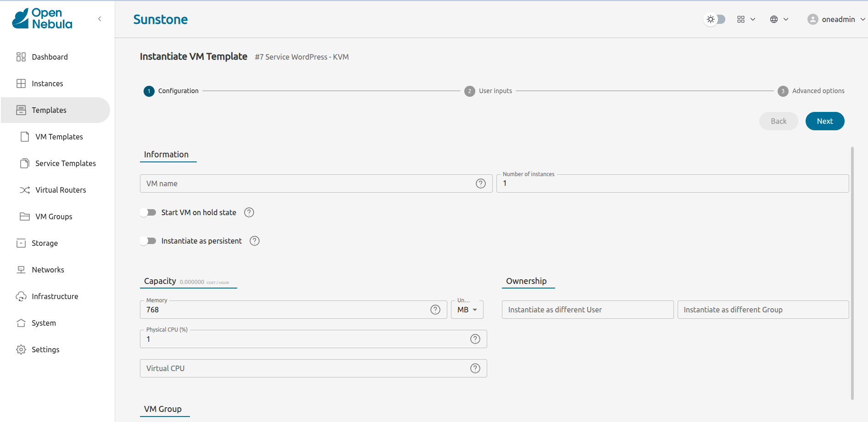Open the view grid selector dropdown
Image resolution: width=868 pixels, height=422 pixels.
point(746,19)
